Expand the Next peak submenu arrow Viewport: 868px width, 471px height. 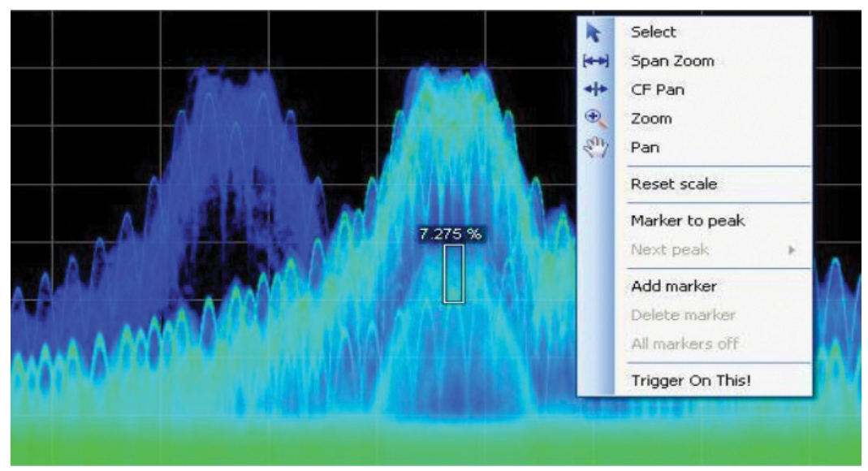click(x=792, y=250)
